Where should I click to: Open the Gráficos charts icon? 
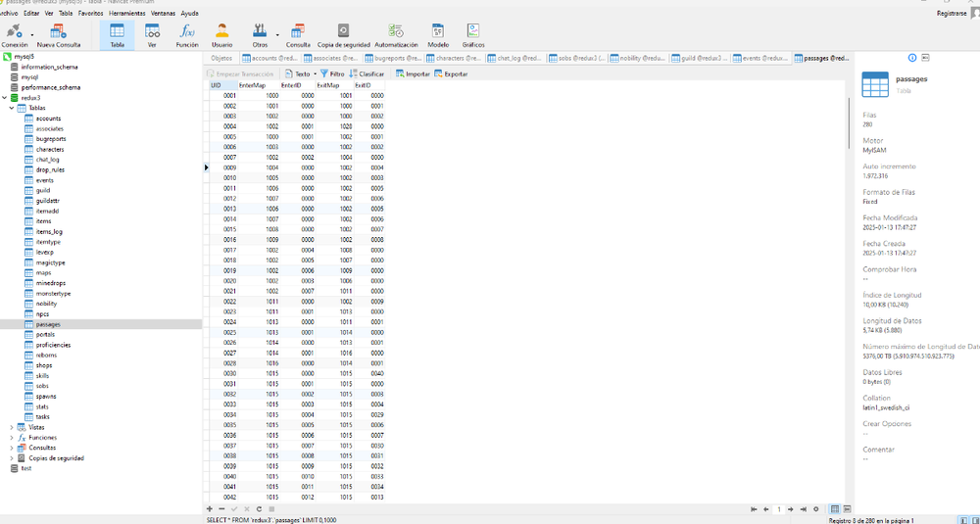tap(472, 34)
